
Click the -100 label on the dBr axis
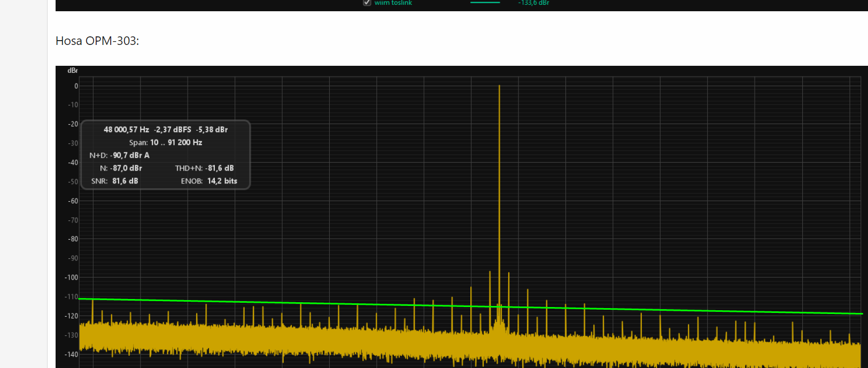tap(72, 278)
